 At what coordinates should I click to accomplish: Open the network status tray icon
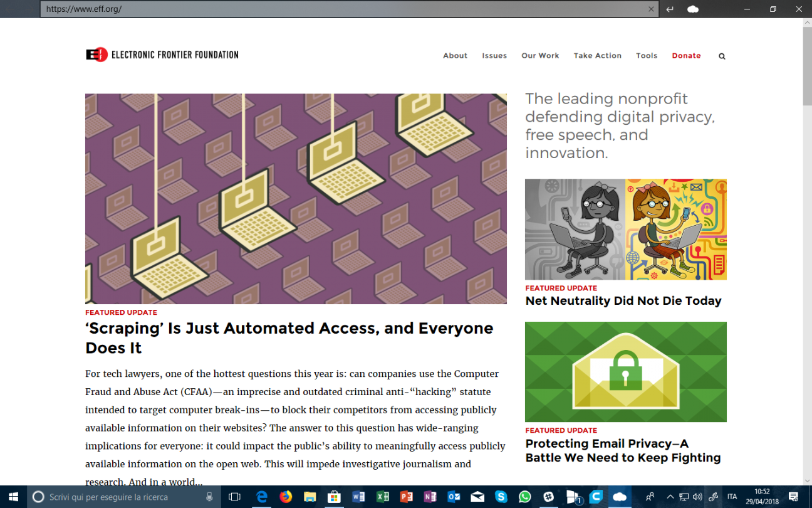pyautogui.click(x=684, y=497)
